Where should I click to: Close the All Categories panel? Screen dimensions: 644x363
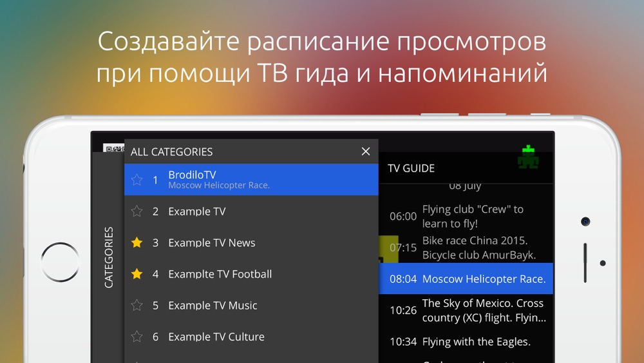tap(366, 152)
